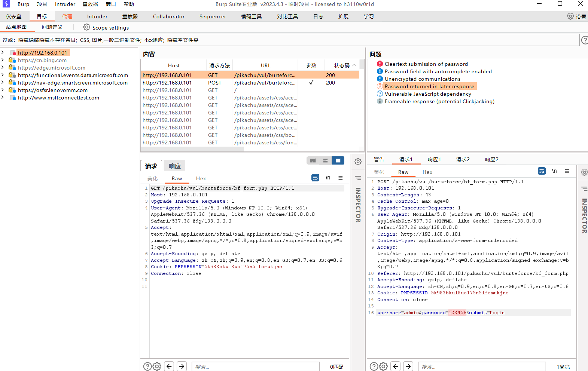Open the Burp menu
This screenshot has width=588, height=371.
point(23,4)
